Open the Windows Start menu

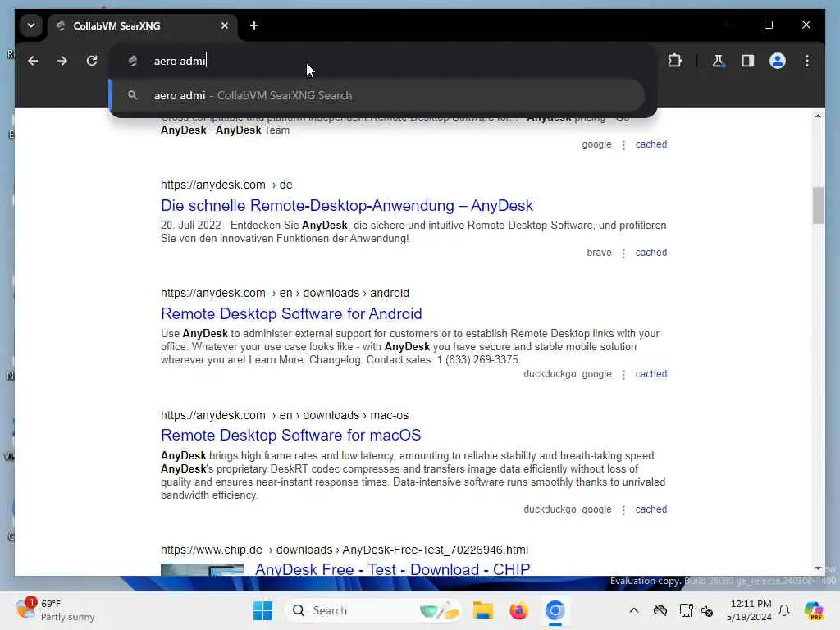pyautogui.click(x=262, y=610)
